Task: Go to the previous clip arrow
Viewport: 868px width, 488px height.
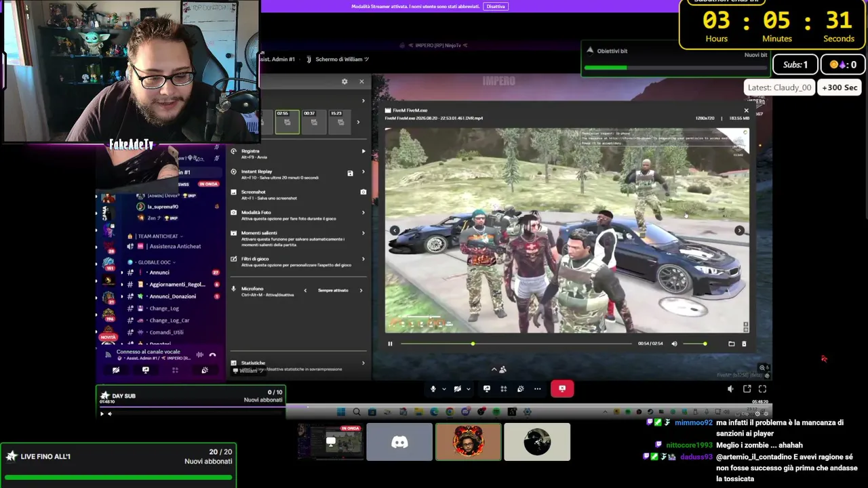Action: 394,230
